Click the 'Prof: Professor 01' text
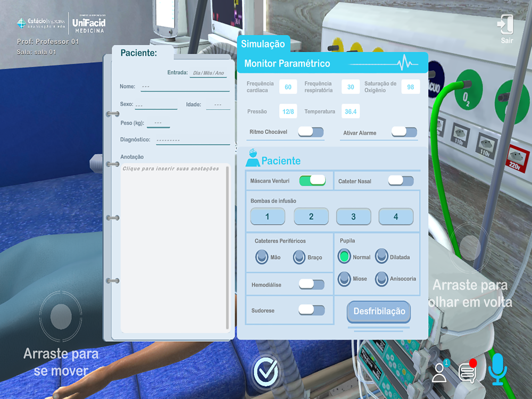Viewport: 532px width, 399px height. coord(48,41)
